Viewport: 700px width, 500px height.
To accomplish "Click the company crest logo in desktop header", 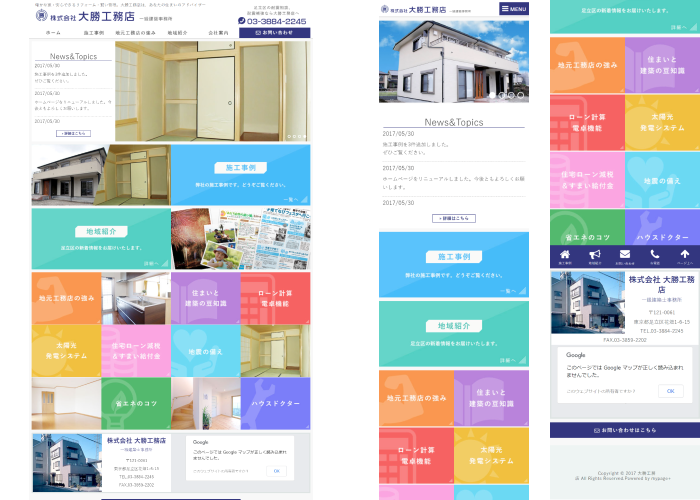I will (x=42, y=15).
